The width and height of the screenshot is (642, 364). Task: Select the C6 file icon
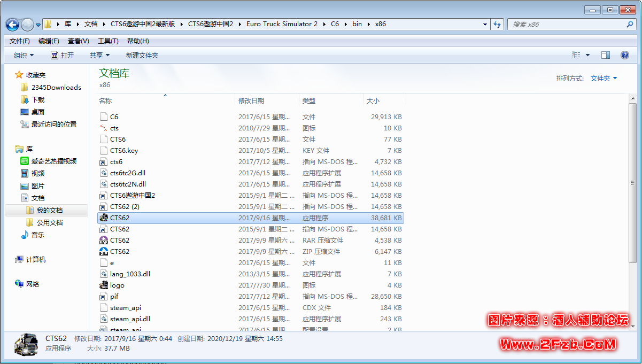point(104,117)
